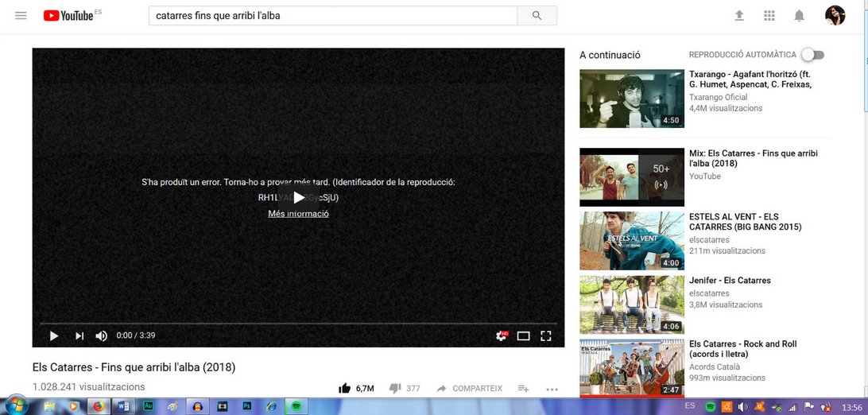The height and width of the screenshot is (415, 868).
Task: Dislike the video with thumbs down
Action: (395, 389)
